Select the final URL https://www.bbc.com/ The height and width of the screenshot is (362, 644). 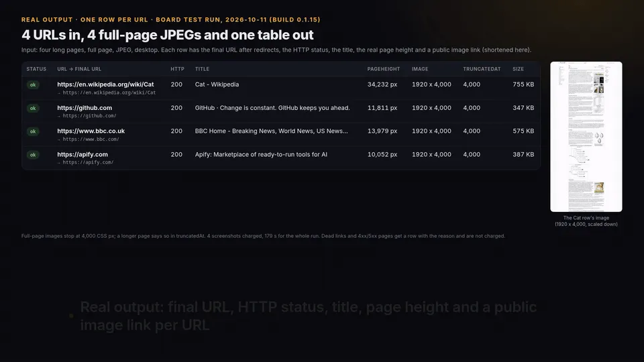(x=91, y=139)
